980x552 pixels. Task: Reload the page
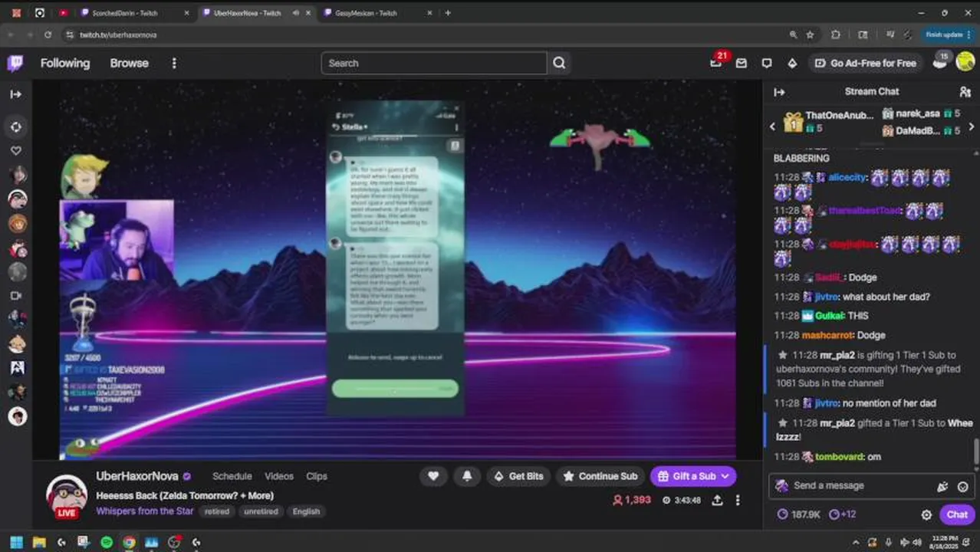(x=48, y=34)
